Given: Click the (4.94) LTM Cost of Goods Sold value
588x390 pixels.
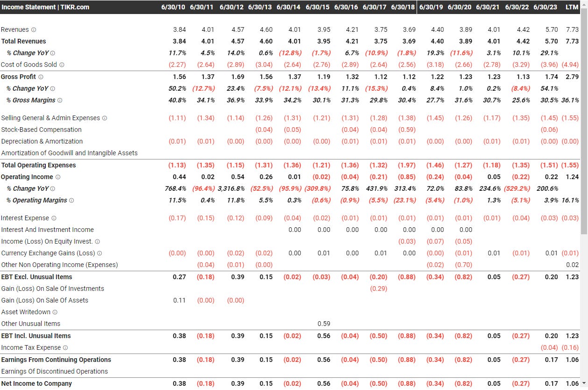Looking at the screenshot, I should tap(570, 65).
